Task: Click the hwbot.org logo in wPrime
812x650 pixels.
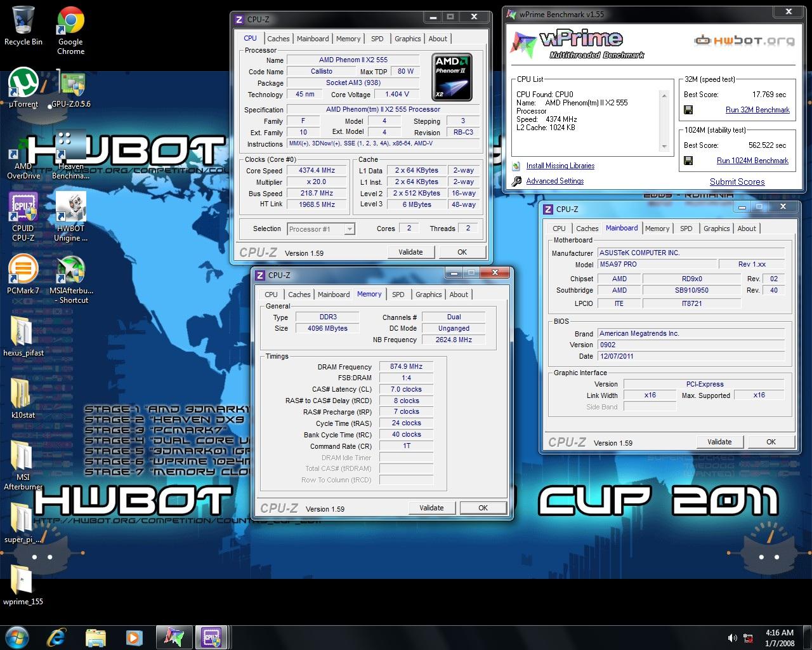Action: click(x=744, y=41)
